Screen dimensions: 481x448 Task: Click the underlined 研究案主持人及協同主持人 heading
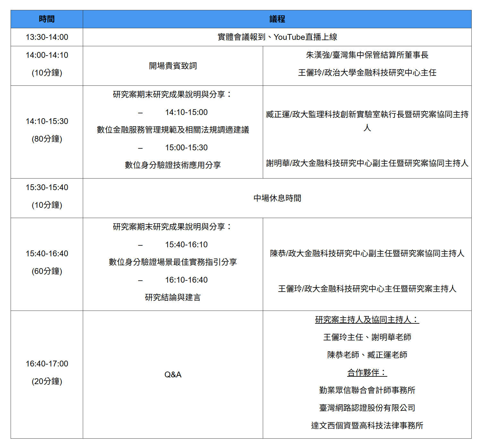(x=367, y=320)
